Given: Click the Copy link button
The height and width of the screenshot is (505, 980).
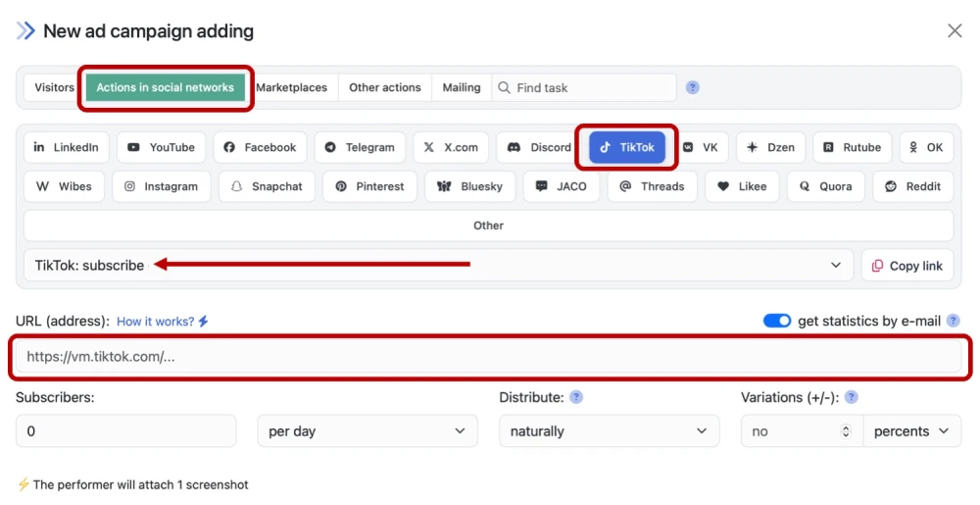Looking at the screenshot, I should pyautogui.click(x=906, y=266).
